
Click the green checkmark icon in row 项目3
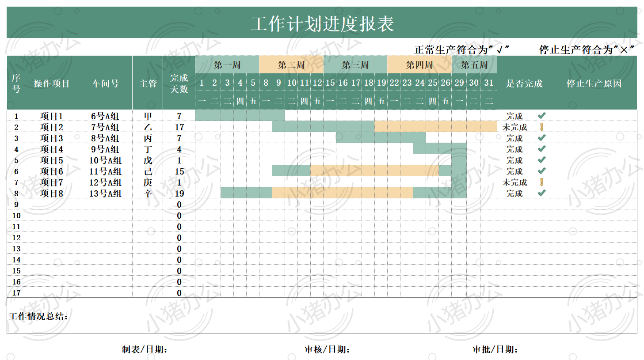click(x=541, y=138)
